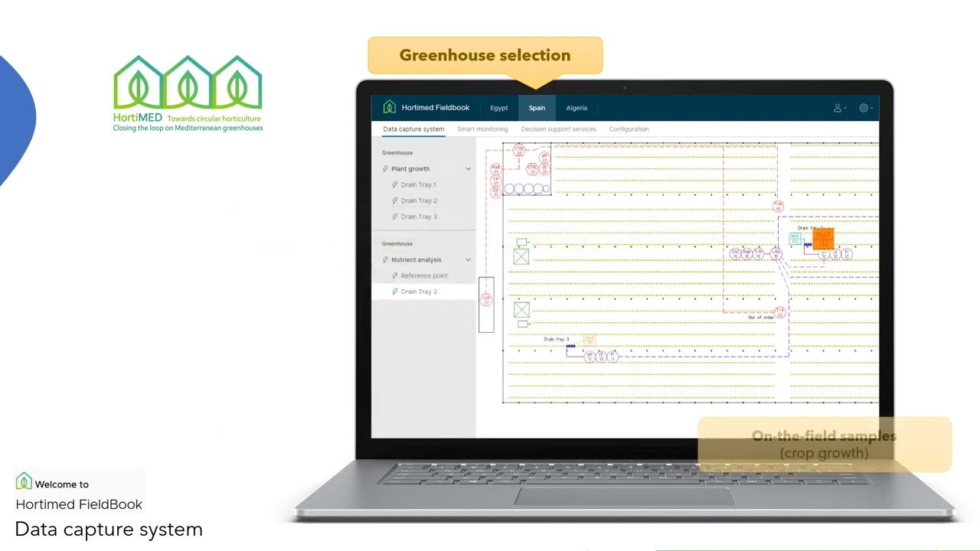
Task: Click the row of blue tank circles
Action: click(x=527, y=188)
